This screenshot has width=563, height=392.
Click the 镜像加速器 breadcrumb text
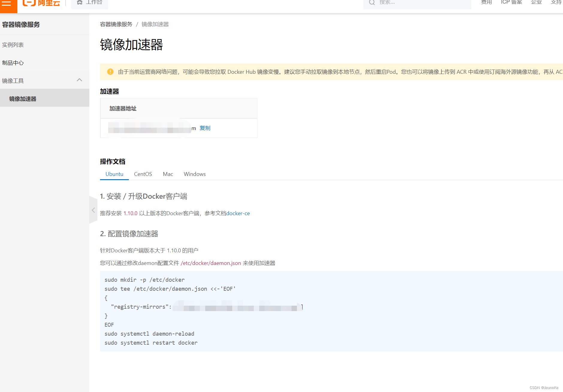pyautogui.click(x=155, y=24)
